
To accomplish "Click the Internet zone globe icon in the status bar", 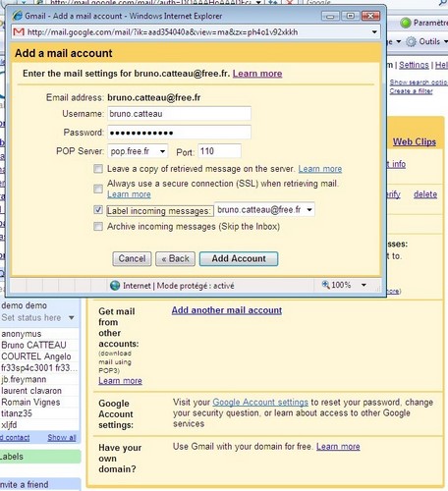I will tap(115, 286).
